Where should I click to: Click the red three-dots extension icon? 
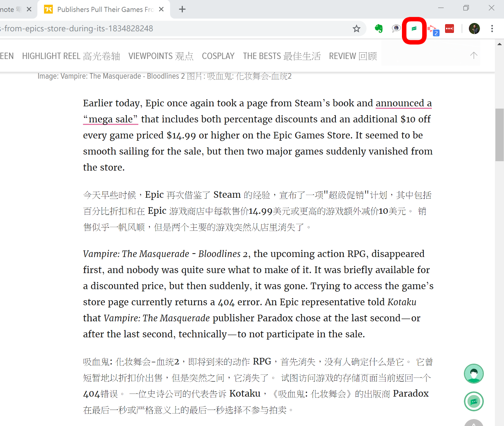[450, 29]
